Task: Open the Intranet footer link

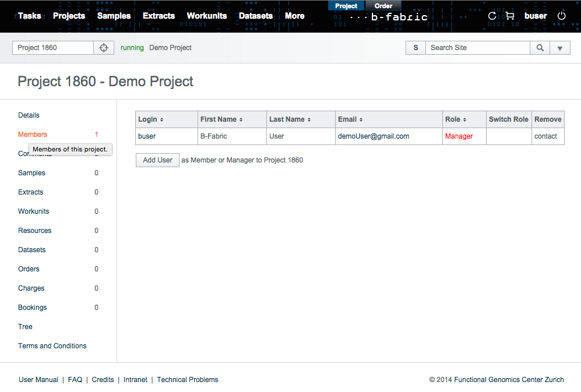Action: pyautogui.click(x=135, y=380)
